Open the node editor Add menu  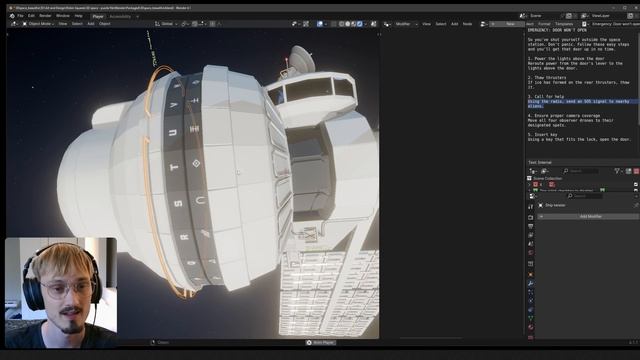(x=454, y=24)
